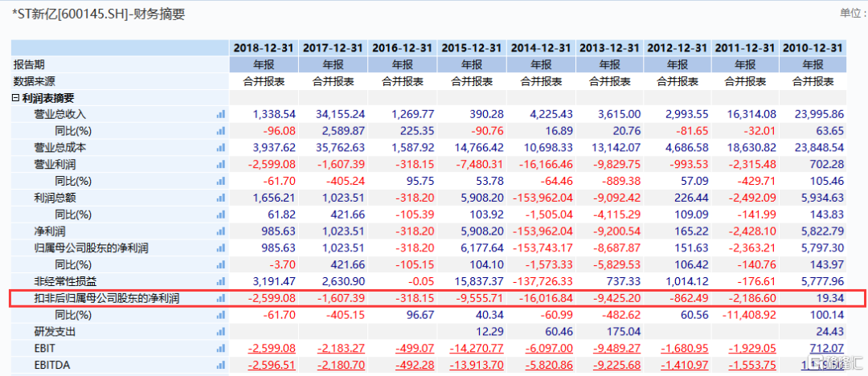Click 2012 营业总成本 value 4,686.58

tap(687, 148)
